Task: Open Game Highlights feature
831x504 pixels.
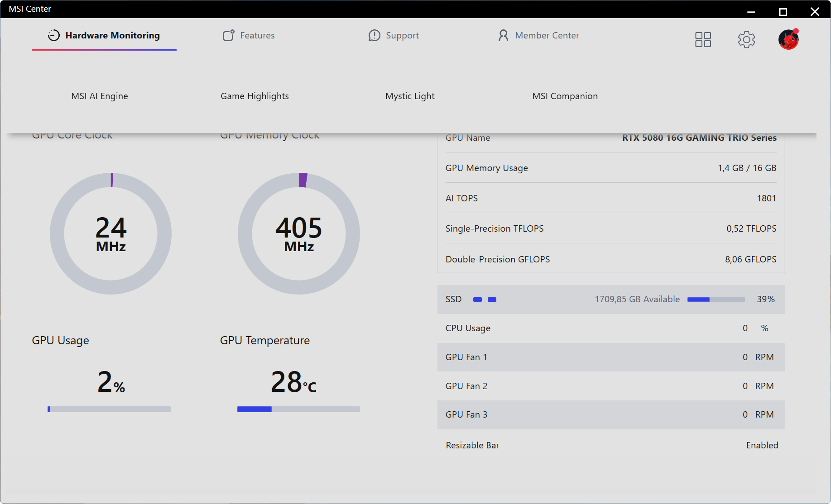Action: click(x=255, y=96)
